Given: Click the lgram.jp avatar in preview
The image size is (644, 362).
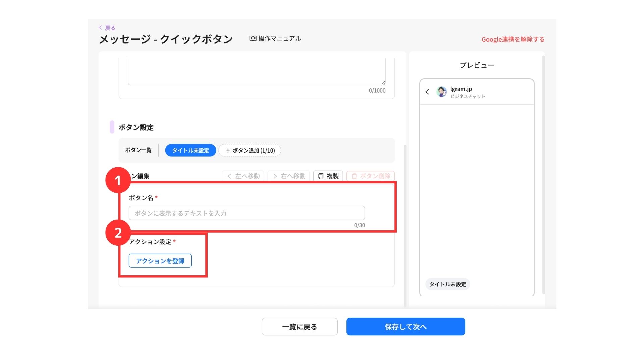Looking at the screenshot, I should point(441,92).
